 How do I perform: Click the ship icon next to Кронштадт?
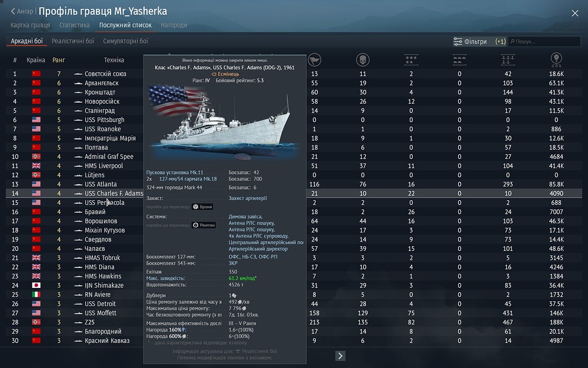click(x=78, y=92)
